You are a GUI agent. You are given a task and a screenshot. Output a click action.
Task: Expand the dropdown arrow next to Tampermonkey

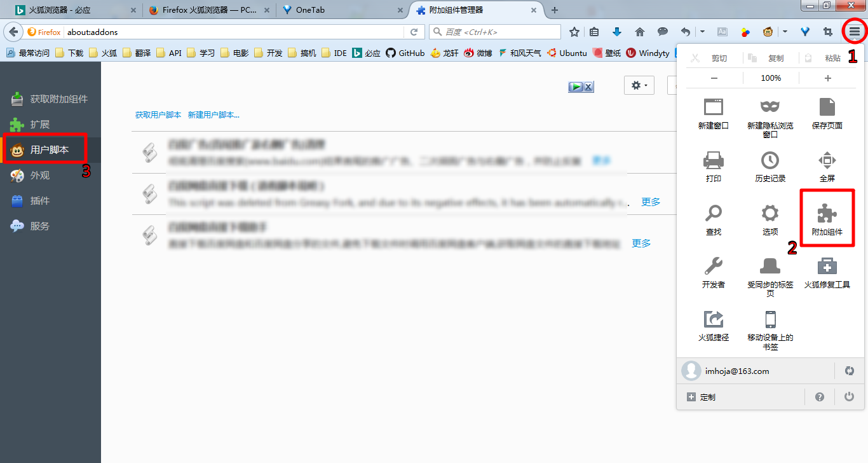[x=785, y=31]
